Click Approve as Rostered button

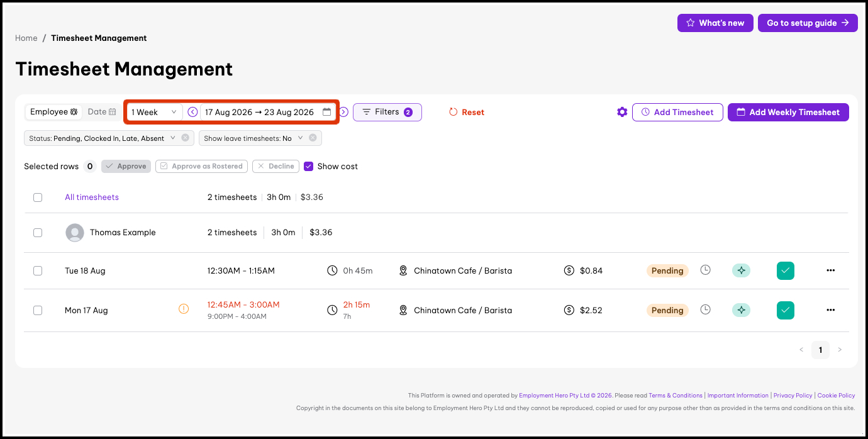click(201, 166)
